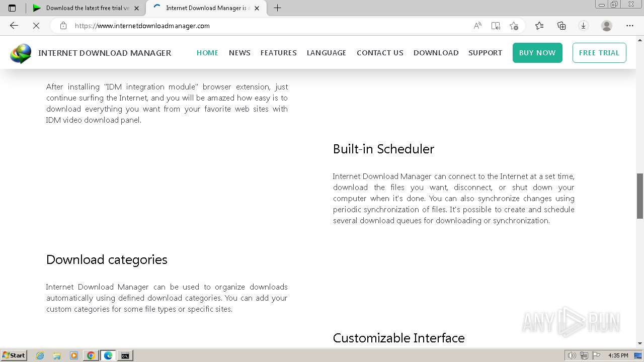Click the INTERNET DOWNLOAD MANAGER site title
644x362 pixels.
pos(105,53)
